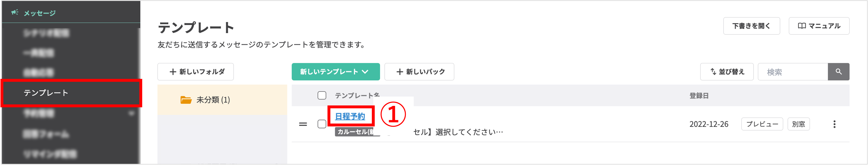Image resolution: width=868 pixels, height=165 pixels.
Task: Open the 日程予約 template link
Action: tap(350, 116)
